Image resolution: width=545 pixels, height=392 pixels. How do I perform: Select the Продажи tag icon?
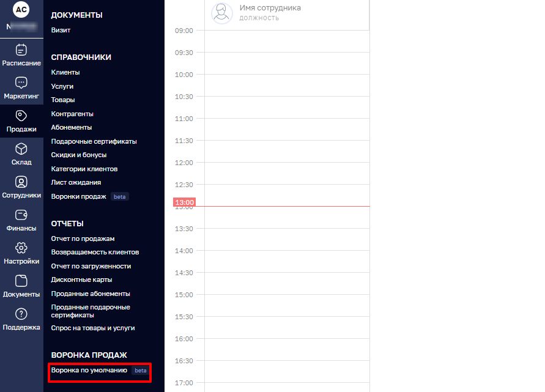[21, 116]
